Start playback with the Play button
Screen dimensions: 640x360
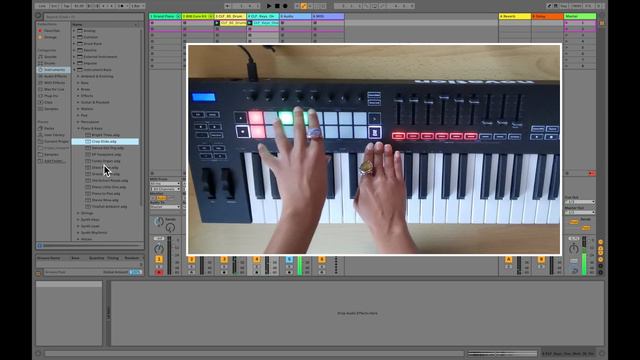click(269, 6)
